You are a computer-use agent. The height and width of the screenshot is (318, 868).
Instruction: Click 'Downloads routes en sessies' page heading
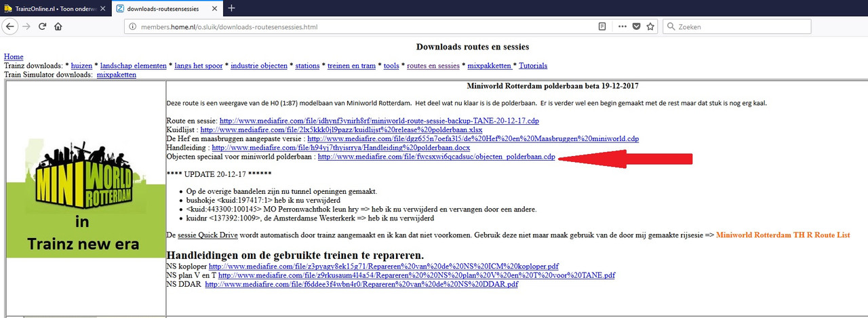473,47
